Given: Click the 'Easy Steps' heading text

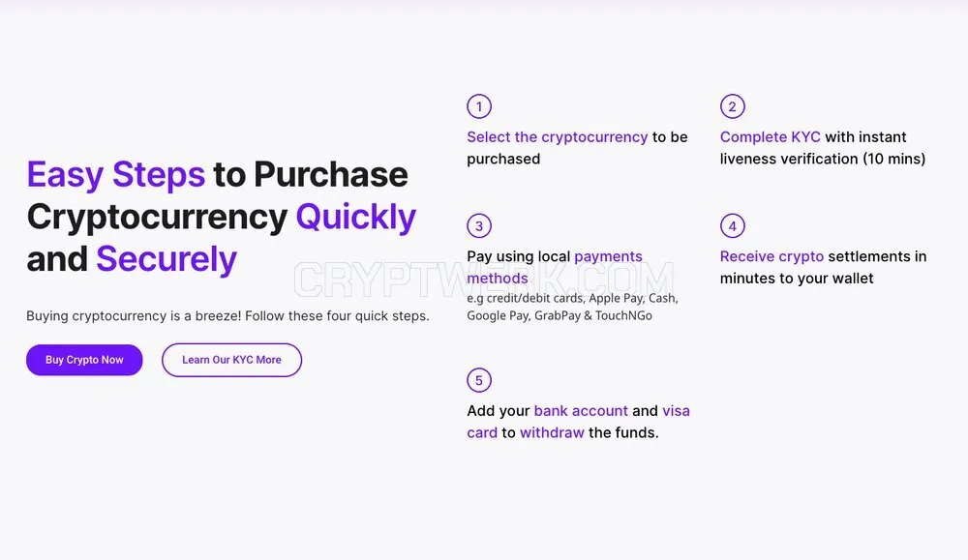Looking at the screenshot, I should click(x=115, y=174).
